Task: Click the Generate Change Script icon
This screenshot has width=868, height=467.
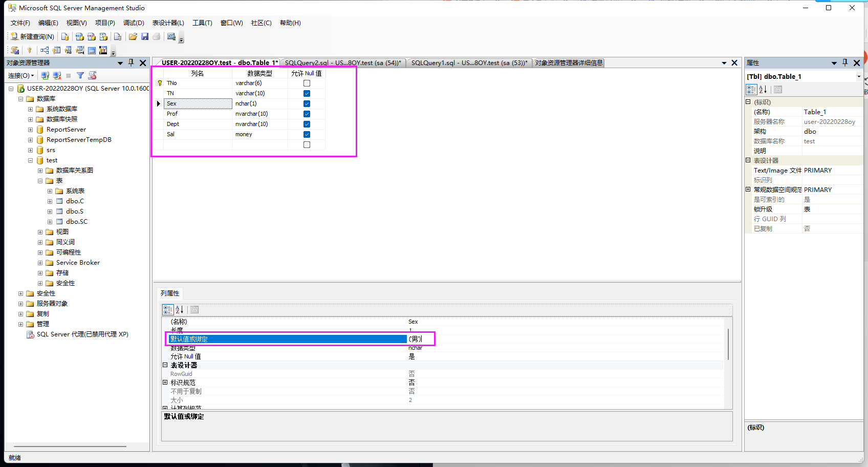Action: (x=15, y=50)
